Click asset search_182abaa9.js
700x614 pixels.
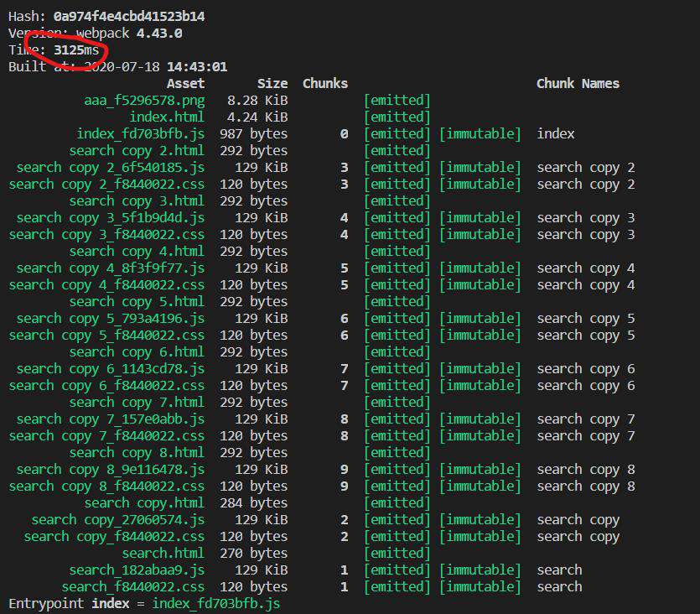coord(137,570)
